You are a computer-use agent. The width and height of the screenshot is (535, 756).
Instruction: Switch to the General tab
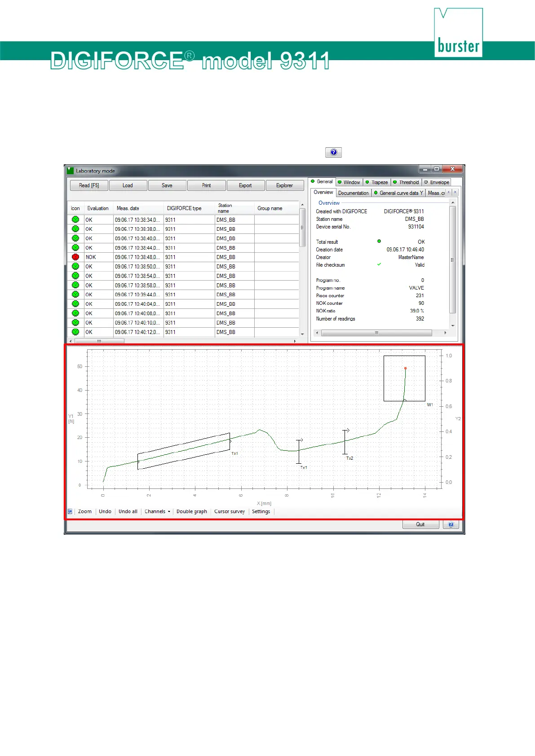[322, 182]
